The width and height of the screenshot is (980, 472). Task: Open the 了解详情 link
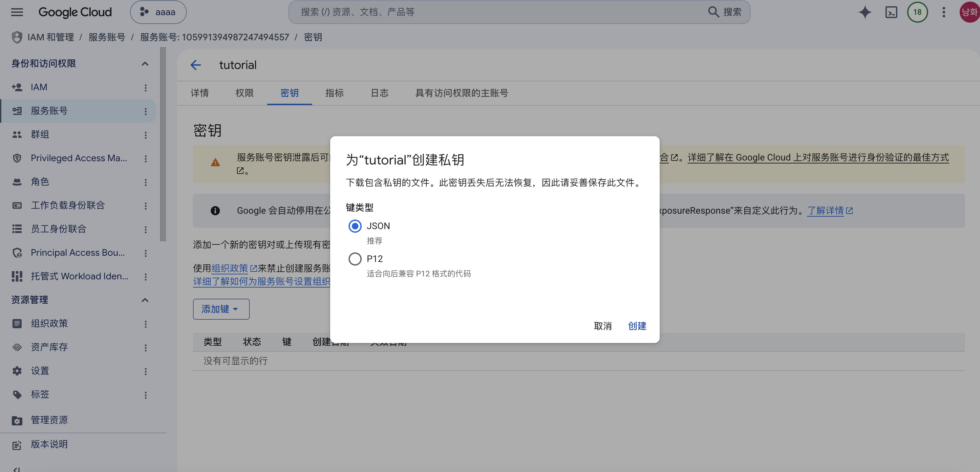[x=830, y=211]
